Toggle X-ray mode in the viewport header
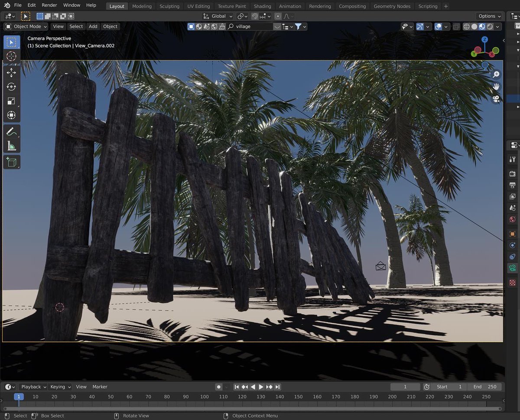The image size is (520, 420). pyautogui.click(x=456, y=26)
